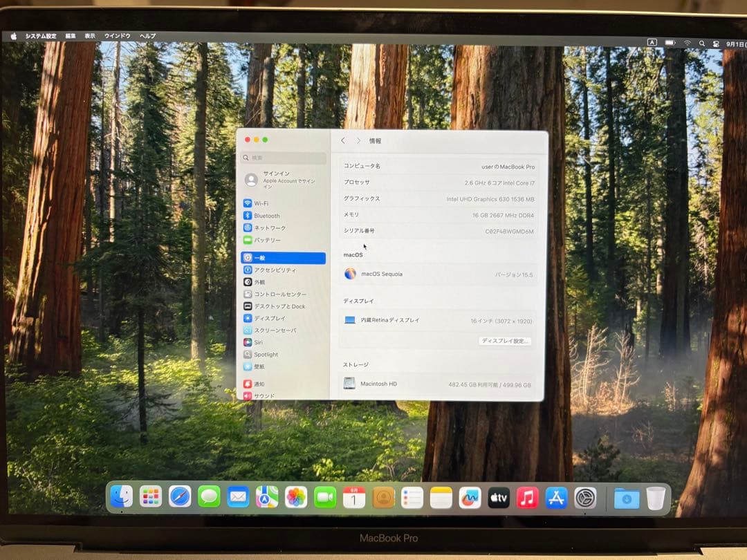This screenshot has height=560, width=747.
Task: Open Launchpad from the Dock
Action: [x=151, y=497]
